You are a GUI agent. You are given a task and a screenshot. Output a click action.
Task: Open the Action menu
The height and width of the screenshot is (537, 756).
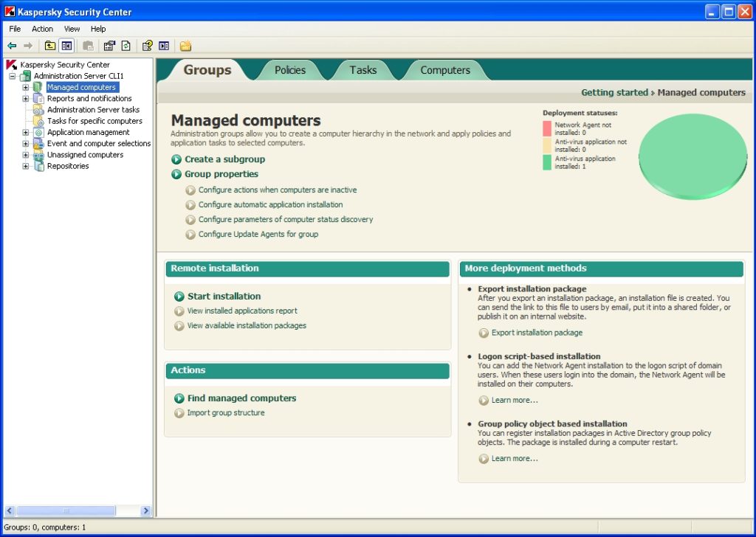(42, 29)
